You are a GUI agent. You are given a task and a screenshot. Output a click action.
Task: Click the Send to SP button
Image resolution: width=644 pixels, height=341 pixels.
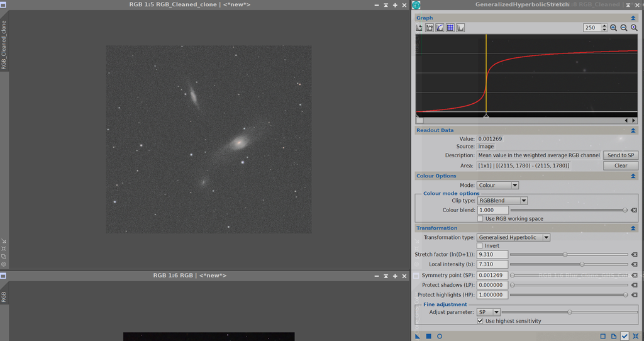[621, 155]
